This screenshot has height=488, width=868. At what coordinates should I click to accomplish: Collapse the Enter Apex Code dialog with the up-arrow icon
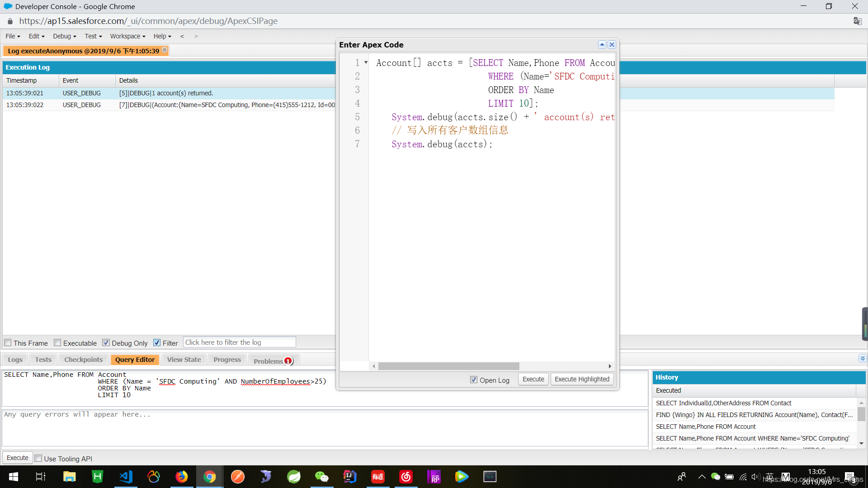point(602,44)
